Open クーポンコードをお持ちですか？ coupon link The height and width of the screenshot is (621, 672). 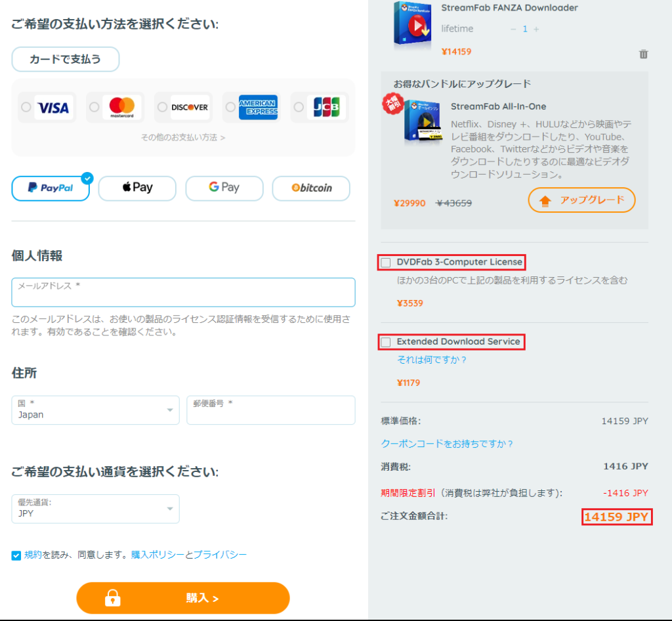pyautogui.click(x=447, y=444)
